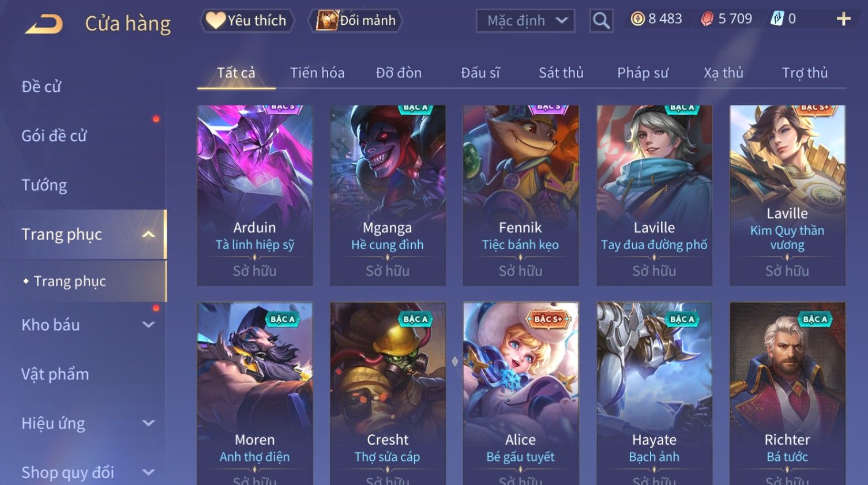The width and height of the screenshot is (868, 485).
Task: Expand the Kho báu sidebar section
Action: [x=148, y=325]
